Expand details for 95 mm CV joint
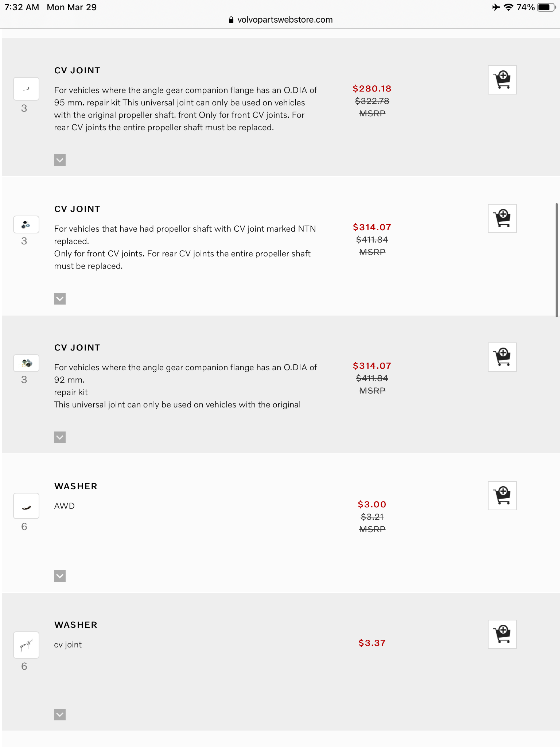The width and height of the screenshot is (560, 747). (x=60, y=160)
